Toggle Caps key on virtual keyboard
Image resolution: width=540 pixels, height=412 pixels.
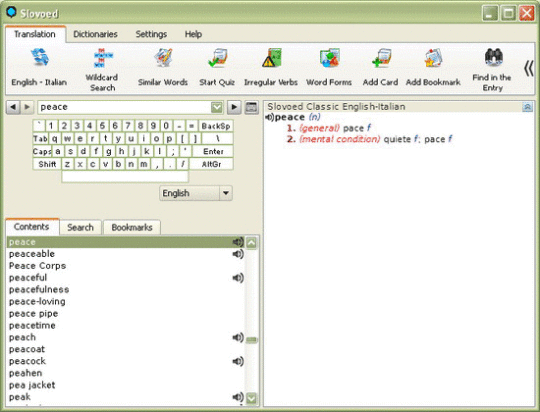point(42,151)
